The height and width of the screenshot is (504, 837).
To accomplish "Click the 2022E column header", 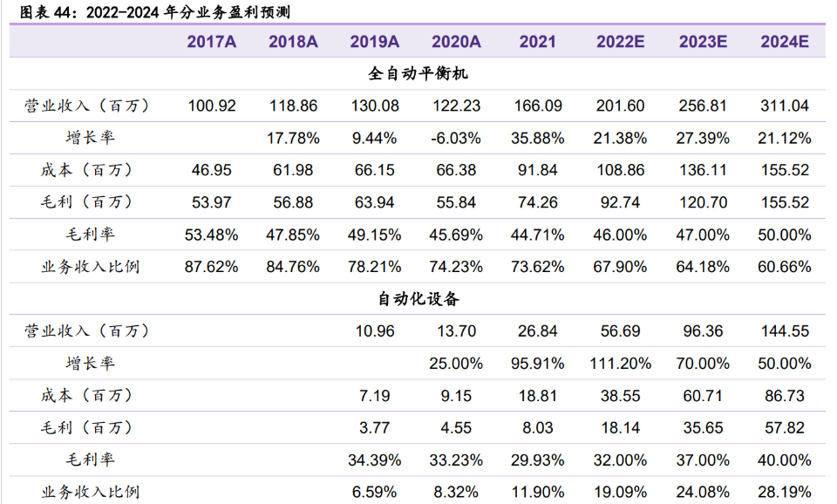I will 620,42.
